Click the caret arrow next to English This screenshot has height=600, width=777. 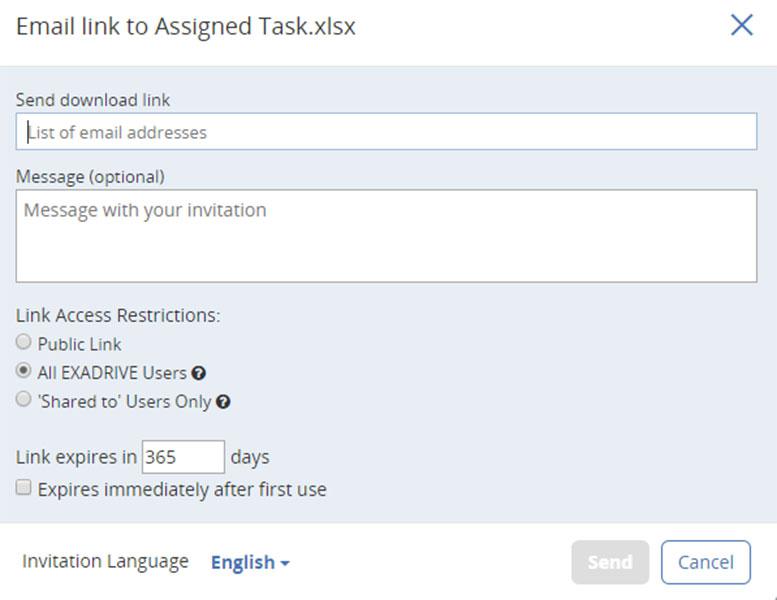point(285,563)
